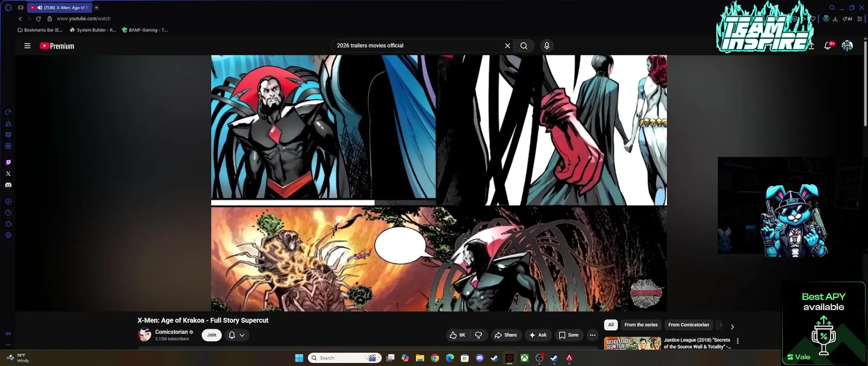Go back to the previous page
Screen dimensions: 868x366
pos(20,19)
